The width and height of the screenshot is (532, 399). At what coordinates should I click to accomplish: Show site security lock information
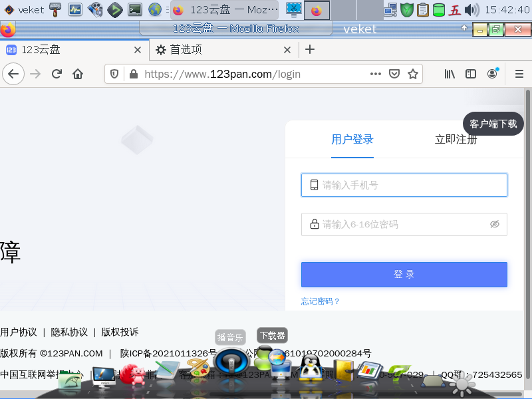(x=134, y=74)
